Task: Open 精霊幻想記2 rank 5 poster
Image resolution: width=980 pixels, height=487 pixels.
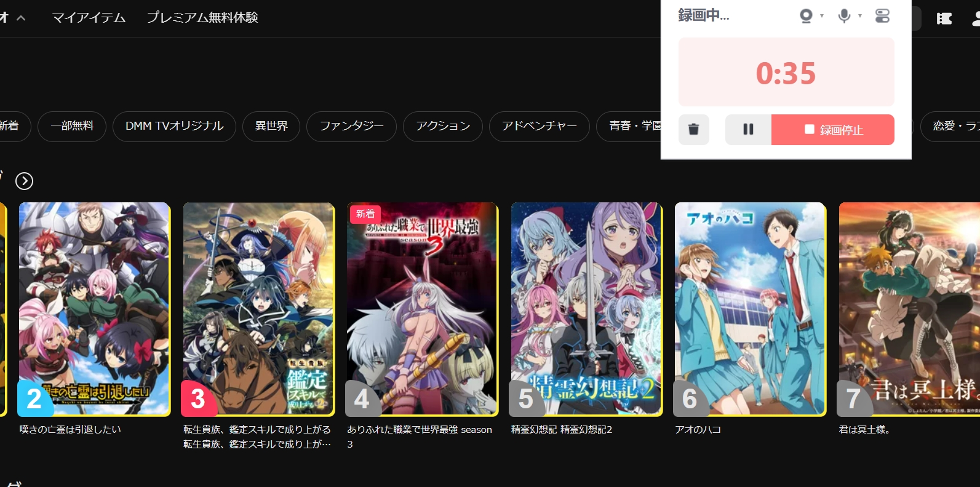Action: tap(587, 309)
